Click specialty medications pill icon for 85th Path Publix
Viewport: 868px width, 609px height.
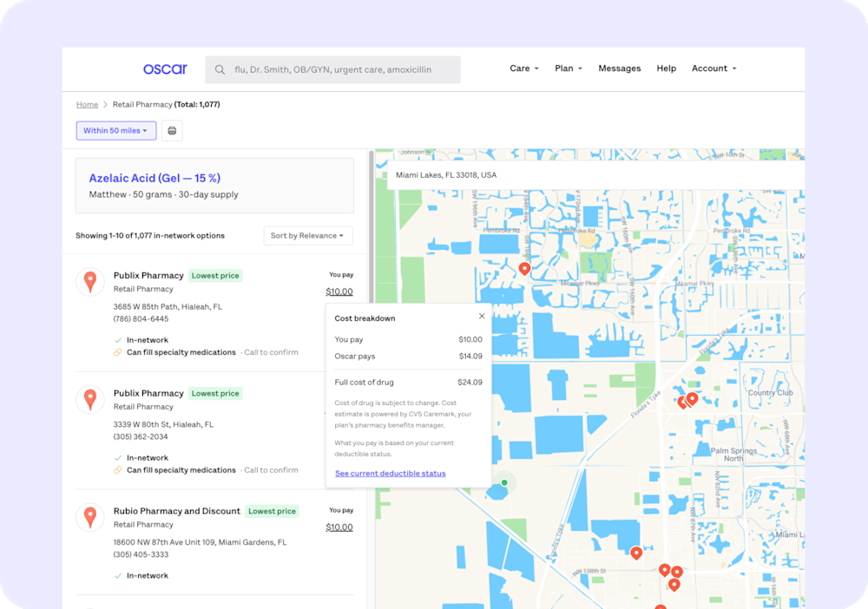pyautogui.click(x=118, y=352)
